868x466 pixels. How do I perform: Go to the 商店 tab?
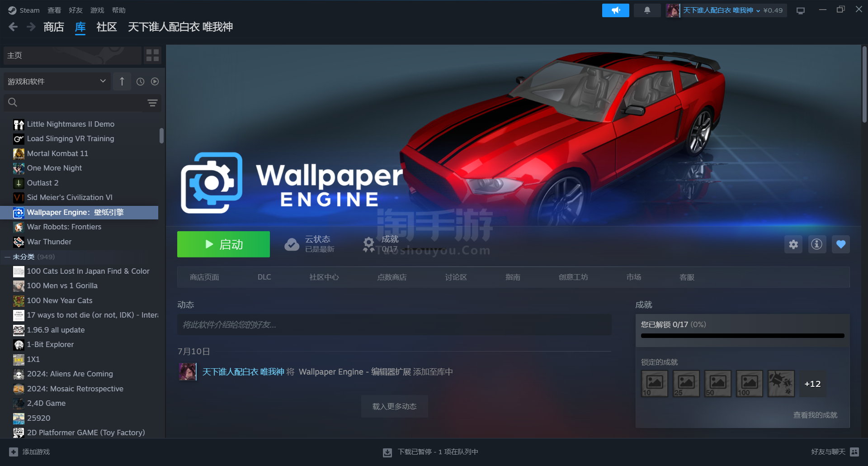(x=54, y=27)
